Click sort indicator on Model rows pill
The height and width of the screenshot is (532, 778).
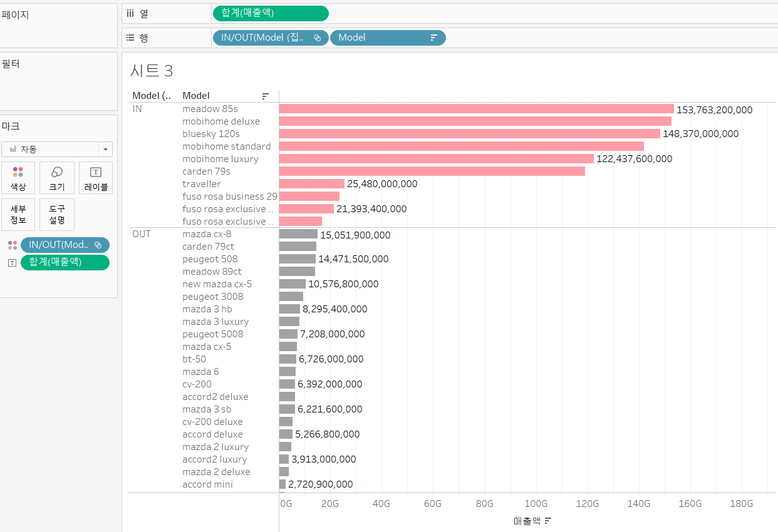433,38
